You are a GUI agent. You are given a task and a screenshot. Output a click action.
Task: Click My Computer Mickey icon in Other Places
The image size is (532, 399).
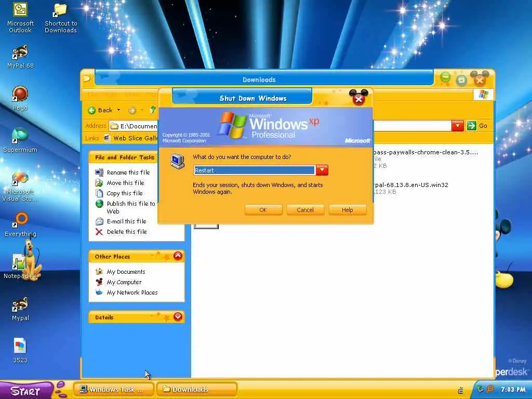(x=99, y=282)
